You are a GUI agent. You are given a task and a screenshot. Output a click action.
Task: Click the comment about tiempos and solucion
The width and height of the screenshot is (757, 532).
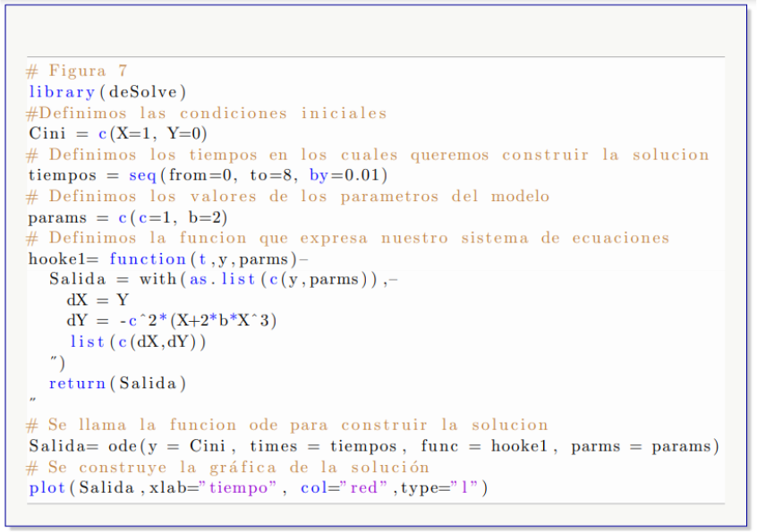click(368, 155)
